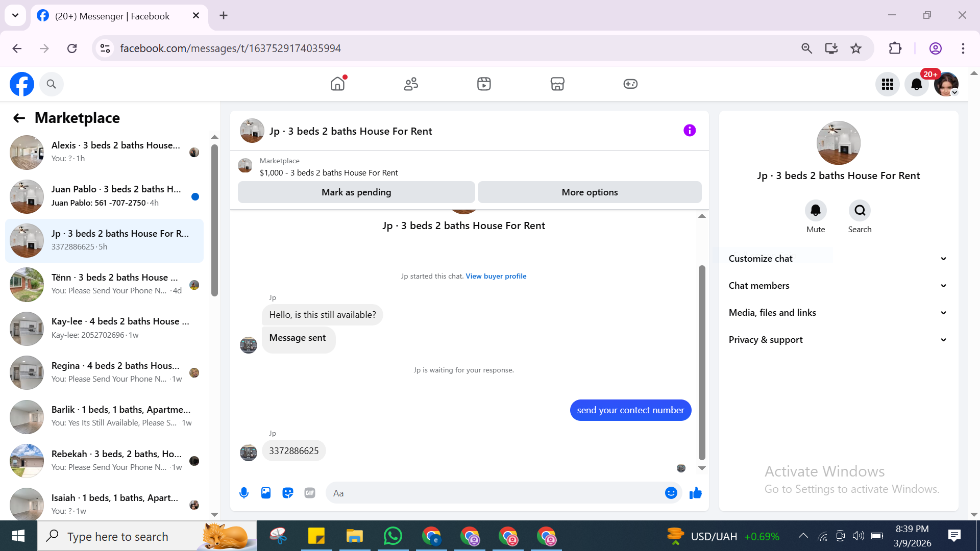Send a thumbs-up like

696,493
